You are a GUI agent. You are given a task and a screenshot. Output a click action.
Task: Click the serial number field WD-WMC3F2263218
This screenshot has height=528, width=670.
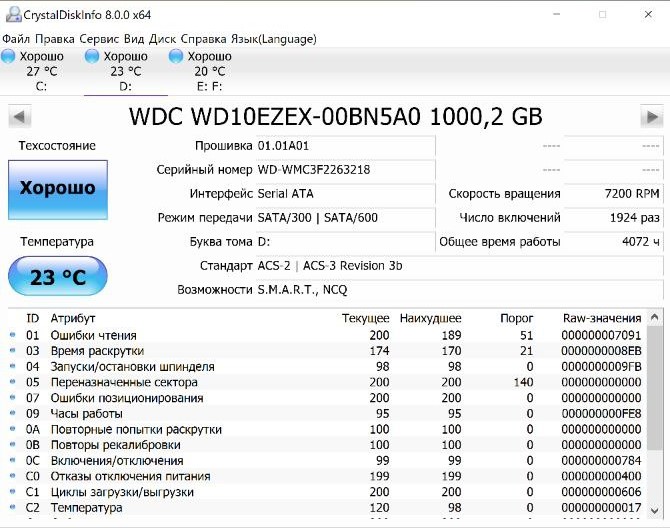pyautogui.click(x=345, y=170)
